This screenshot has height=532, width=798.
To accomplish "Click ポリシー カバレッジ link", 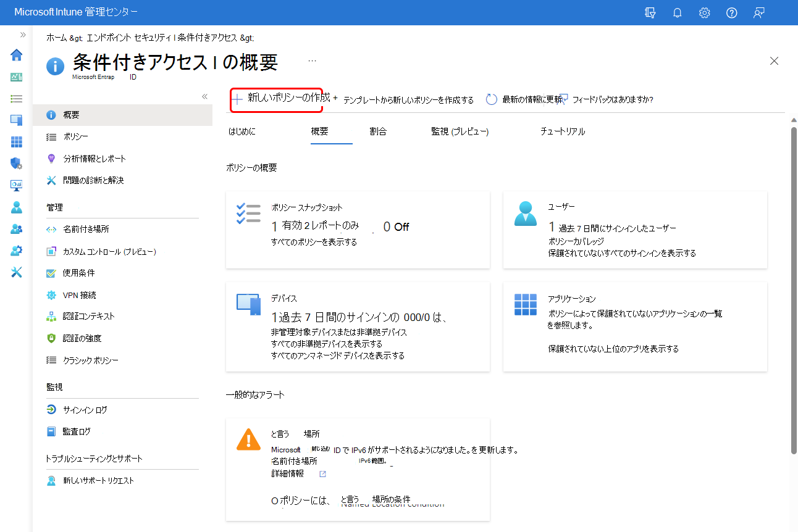I will (576, 241).
